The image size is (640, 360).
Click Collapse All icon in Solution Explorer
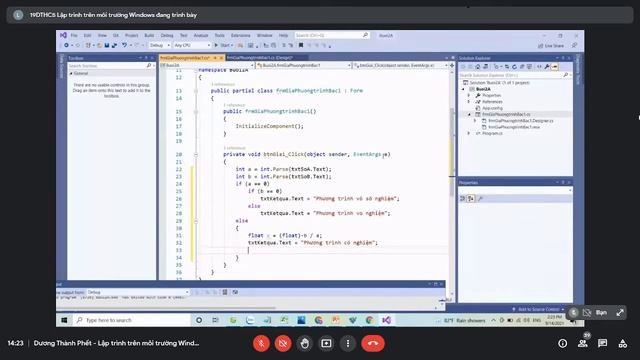(x=522, y=67)
